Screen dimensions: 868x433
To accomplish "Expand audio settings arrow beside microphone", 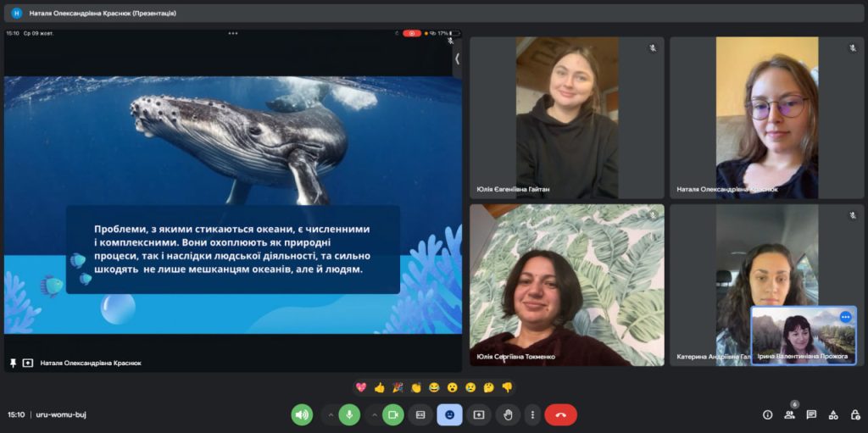I will coord(330,414).
